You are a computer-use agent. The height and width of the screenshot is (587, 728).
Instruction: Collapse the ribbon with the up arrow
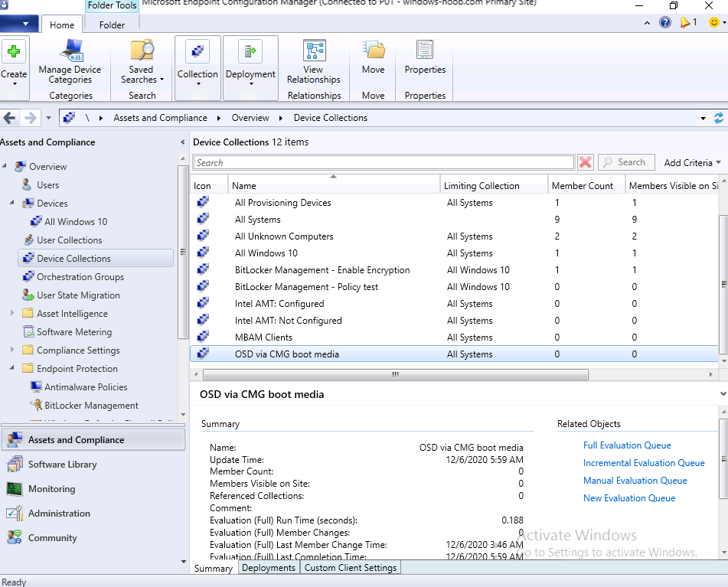point(647,23)
